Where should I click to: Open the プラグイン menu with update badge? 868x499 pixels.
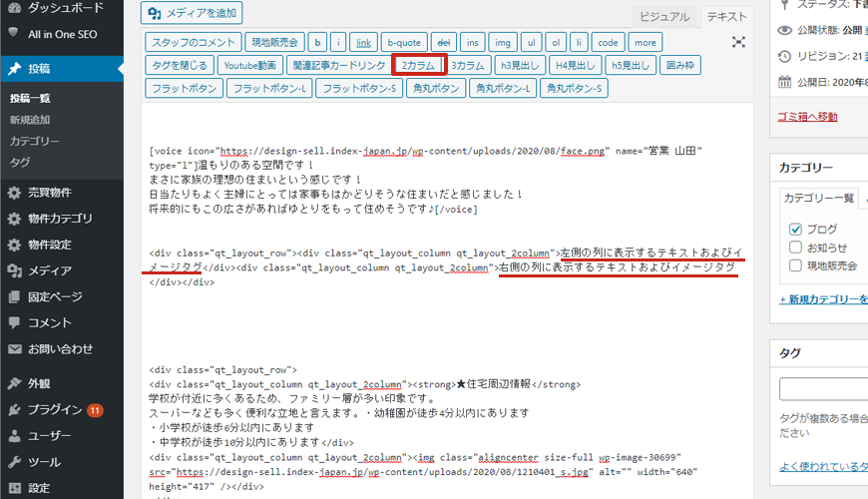click(x=55, y=409)
